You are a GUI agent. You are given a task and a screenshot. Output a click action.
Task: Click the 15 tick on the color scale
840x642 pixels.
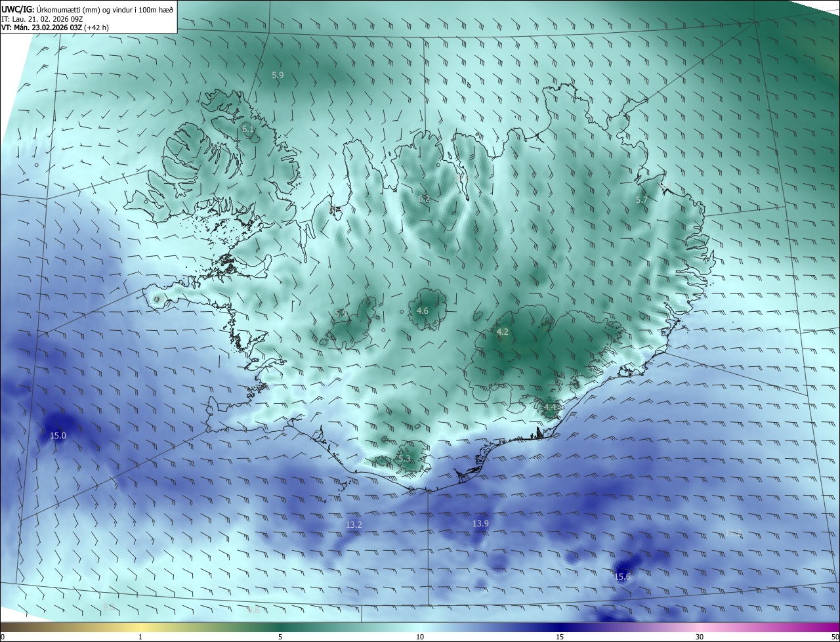point(560,637)
